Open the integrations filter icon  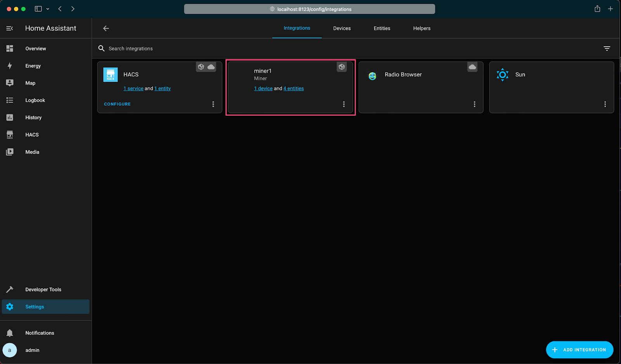tap(607, 49)
